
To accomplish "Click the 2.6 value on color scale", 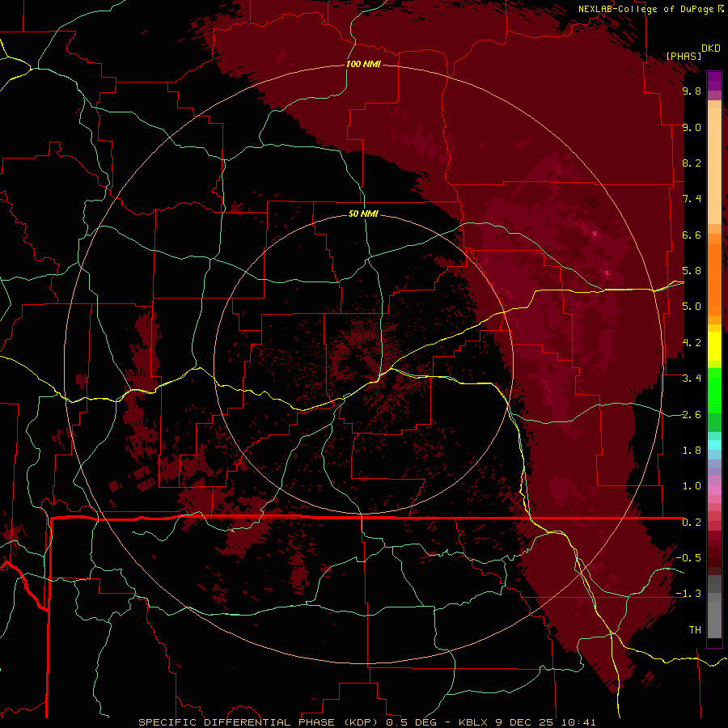I will tap(692, 415).
